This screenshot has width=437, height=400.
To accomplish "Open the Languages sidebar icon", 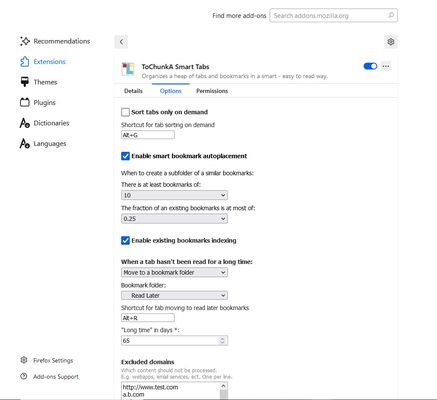I will (x=25, y=144).
